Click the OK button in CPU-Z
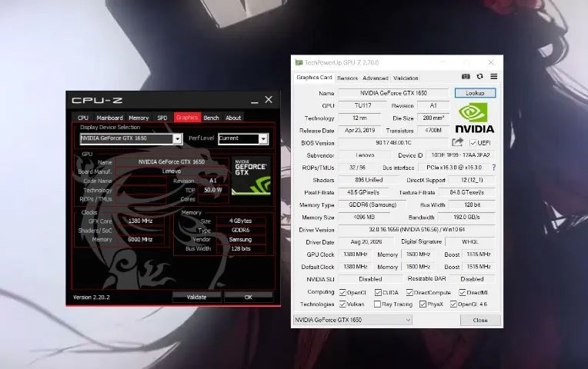 [249, 297]
